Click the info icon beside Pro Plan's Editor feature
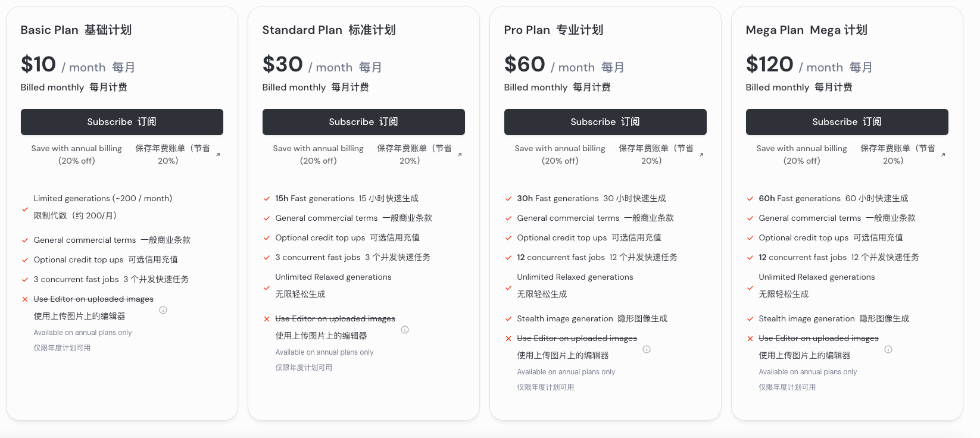980x438 pixels. pyautogui.click(x=647, y=349)
